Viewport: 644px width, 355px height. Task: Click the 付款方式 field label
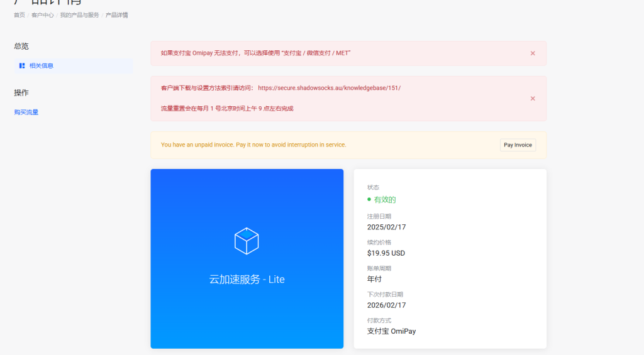click(379, 320)
